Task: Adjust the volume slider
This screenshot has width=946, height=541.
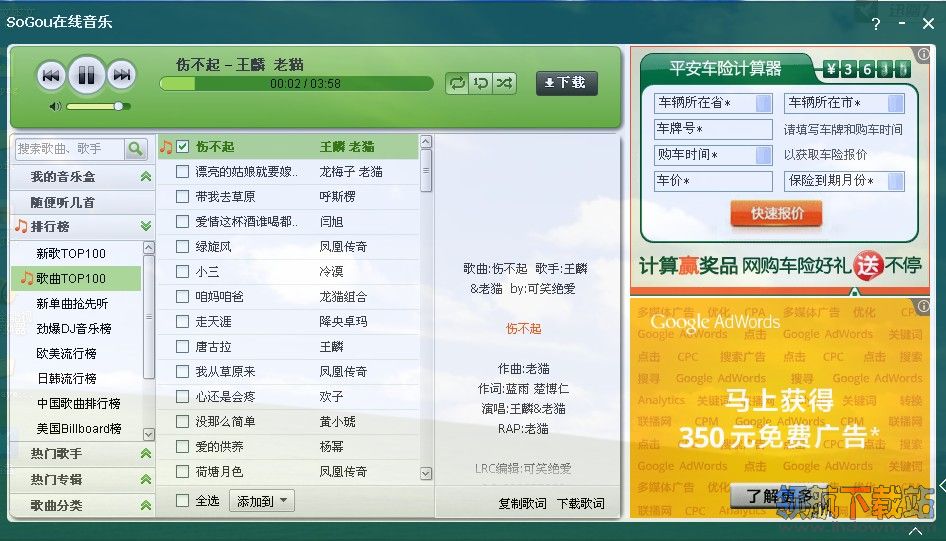Action: click(97, 106)
